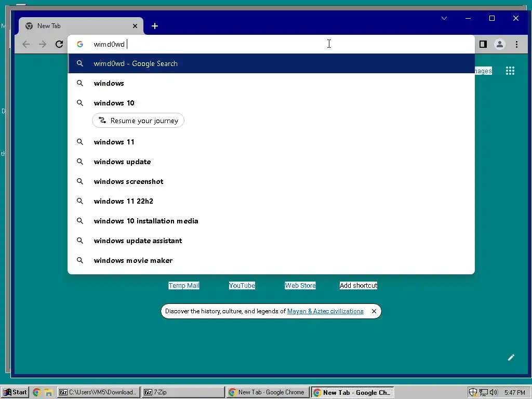The image size is (532, 399).
Task: Open the volume speaker tray icon
Action: tap(494, 393)
